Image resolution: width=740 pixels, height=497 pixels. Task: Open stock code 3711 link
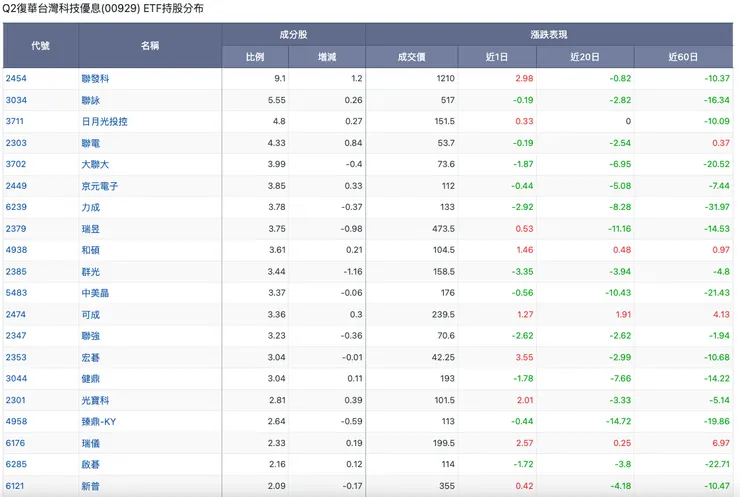tap(15, 121)
